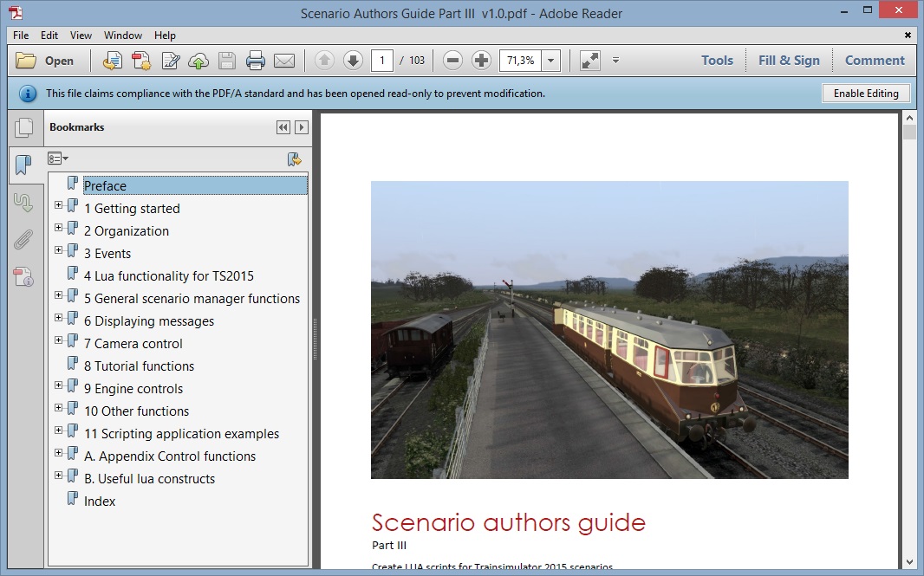This screenshot has width=924, height=576.
Task: Click the Save floppy disk icon
Action: point(227,60)
